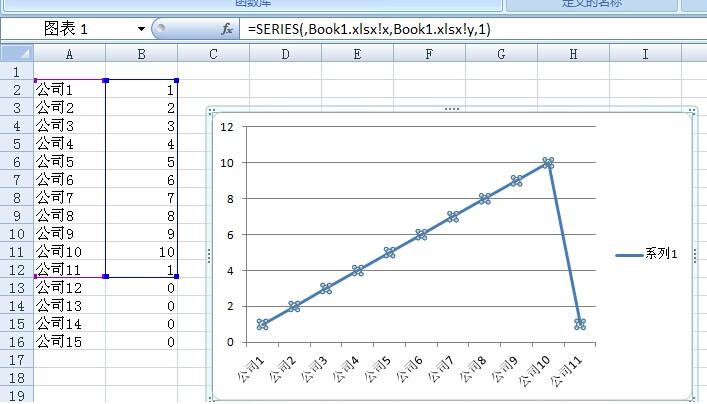This screenshot has height=404, width=707.
Task: Click the vertical axis value 12
Action: [226, 126]
